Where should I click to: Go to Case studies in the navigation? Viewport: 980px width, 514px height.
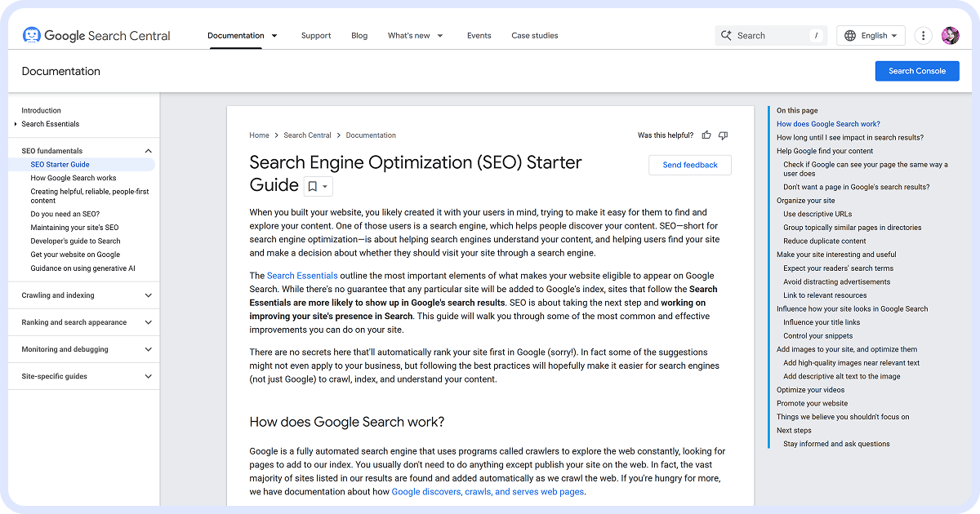[x=534, y=35]
